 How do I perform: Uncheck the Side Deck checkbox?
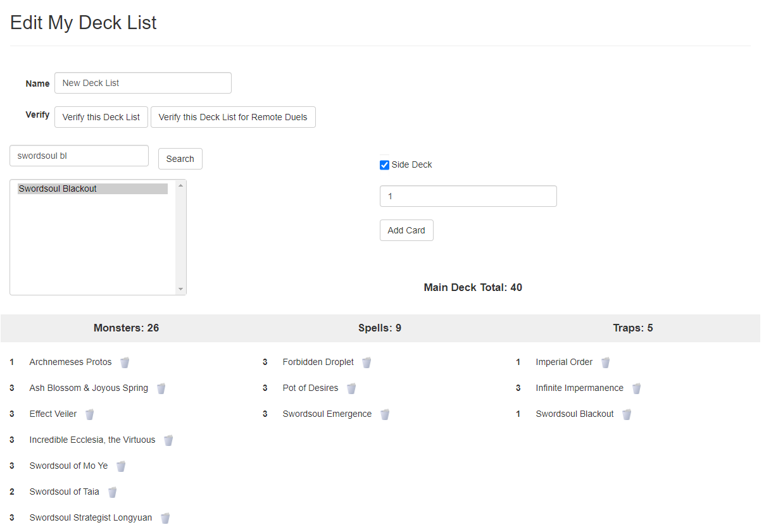(384, 165)
